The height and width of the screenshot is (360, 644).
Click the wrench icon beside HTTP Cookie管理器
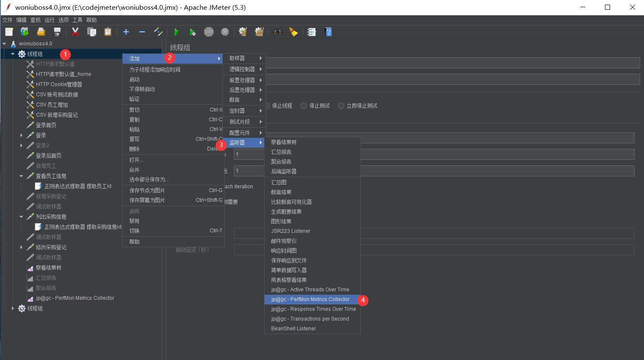click(x=30, y=84)
